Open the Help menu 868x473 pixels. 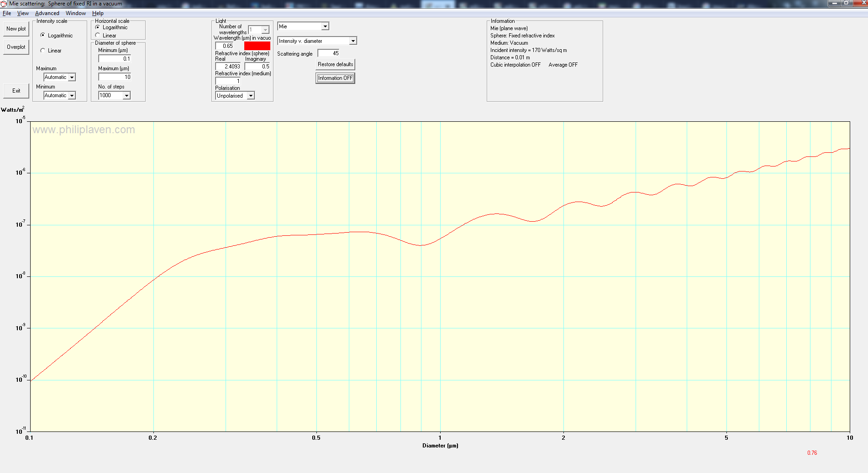click(98, 13)
